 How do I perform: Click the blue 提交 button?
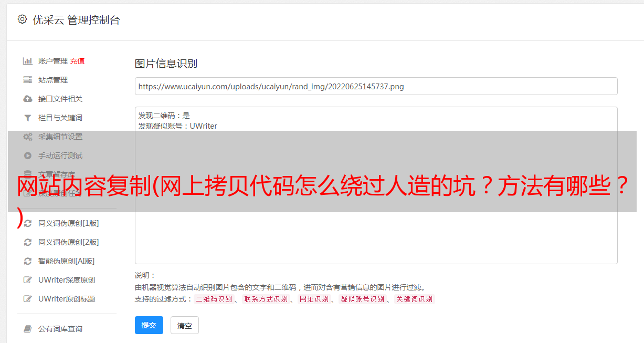pyautogui.click(x=149, y=325)
